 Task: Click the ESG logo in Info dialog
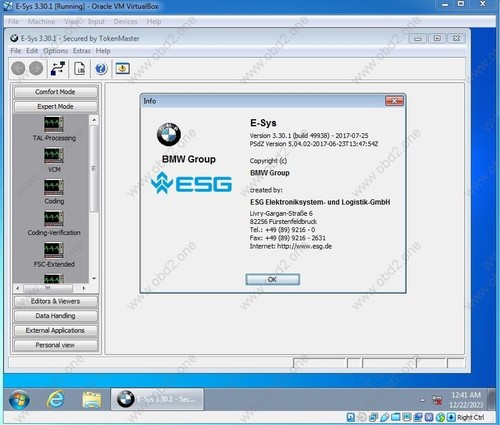click(191, 183)
